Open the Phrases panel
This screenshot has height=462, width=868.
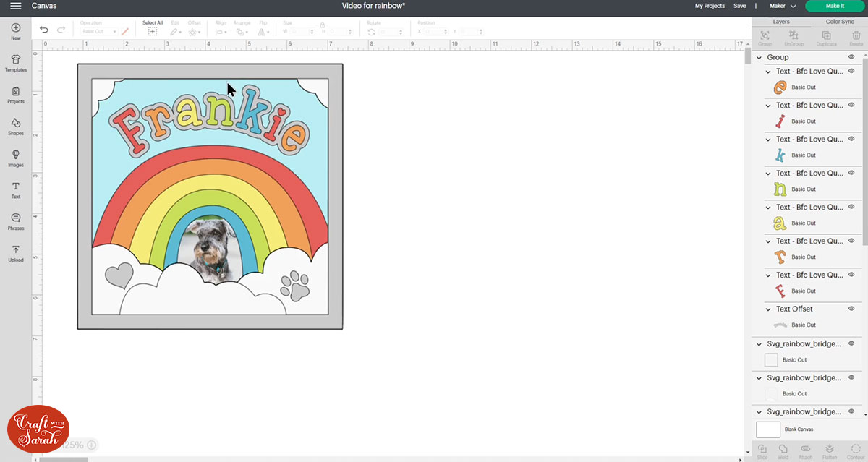(x=16, y=221)
